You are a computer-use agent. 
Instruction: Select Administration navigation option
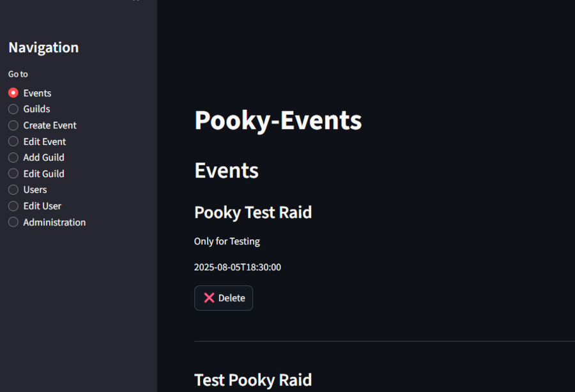coord(13,222)
